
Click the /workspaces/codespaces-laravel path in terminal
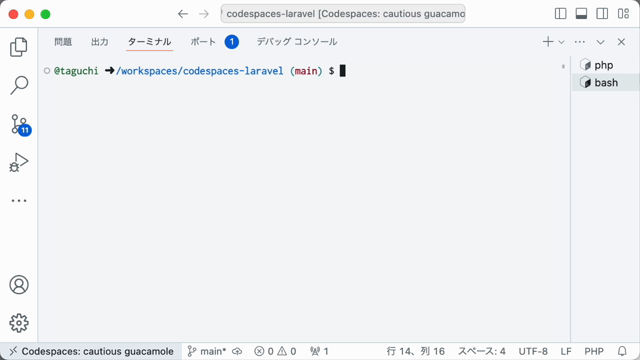[200, 71]
